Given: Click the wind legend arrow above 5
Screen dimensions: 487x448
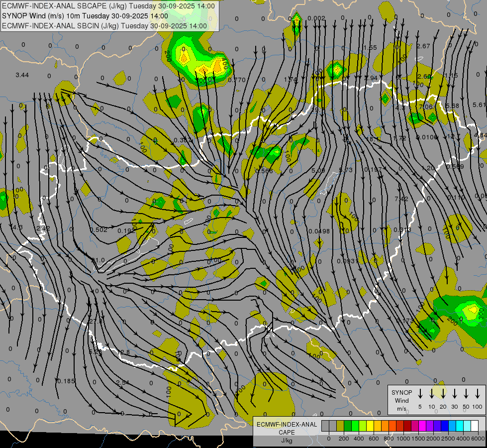Looking at the screenshot, I should pos(420,394).
